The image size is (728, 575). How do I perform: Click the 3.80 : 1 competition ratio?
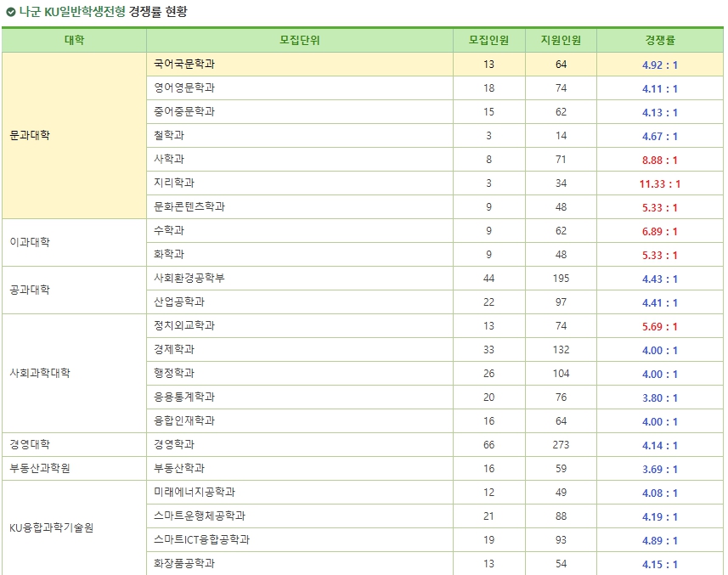(660, 398)
